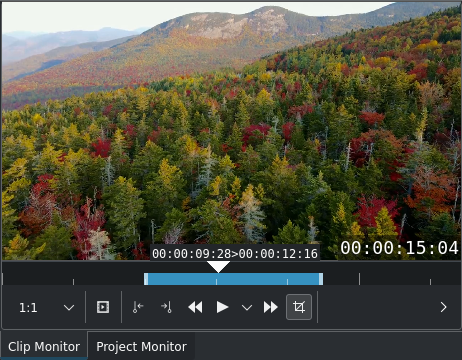Set zone out point
462x360 pixels.
[x=166, y=307]
